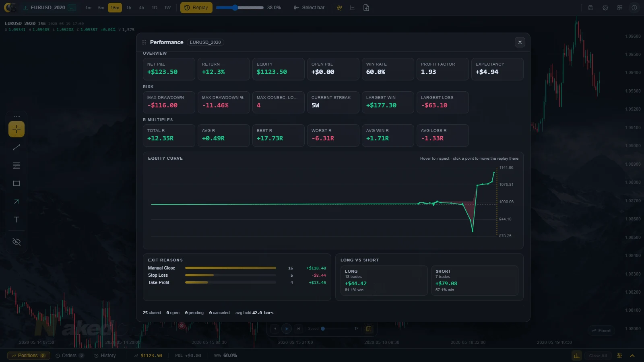This screenshot has width=644, height=362.
Task: Select the rectangle drawing tool
Action: coord(17,183)
